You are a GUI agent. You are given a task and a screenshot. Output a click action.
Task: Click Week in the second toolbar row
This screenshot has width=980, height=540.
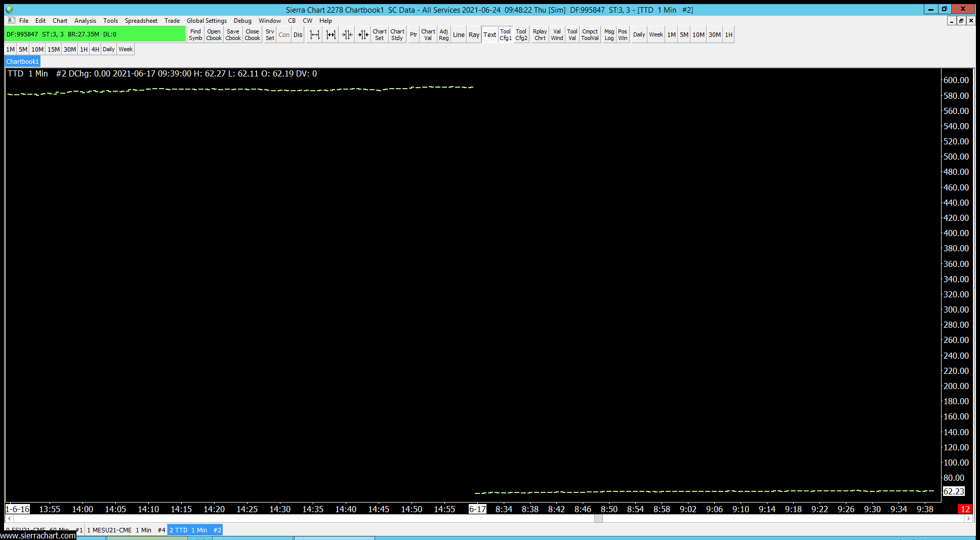[126, 49]
